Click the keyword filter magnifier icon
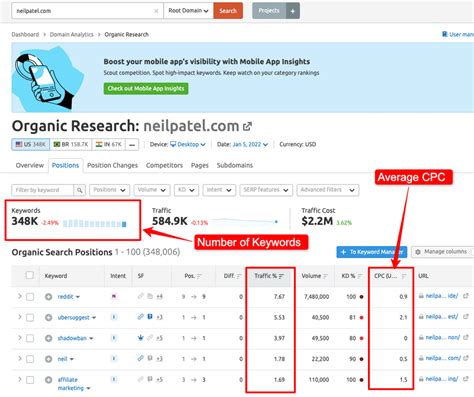The image size is (474, 397). pyautogui.click(x=79, y=190)
